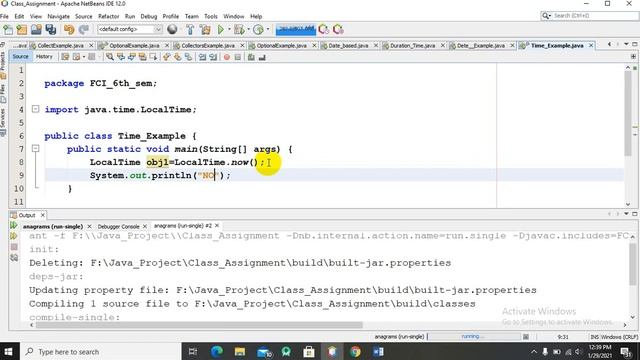Close the Debugger Console tab

click(x=144, y=226)
